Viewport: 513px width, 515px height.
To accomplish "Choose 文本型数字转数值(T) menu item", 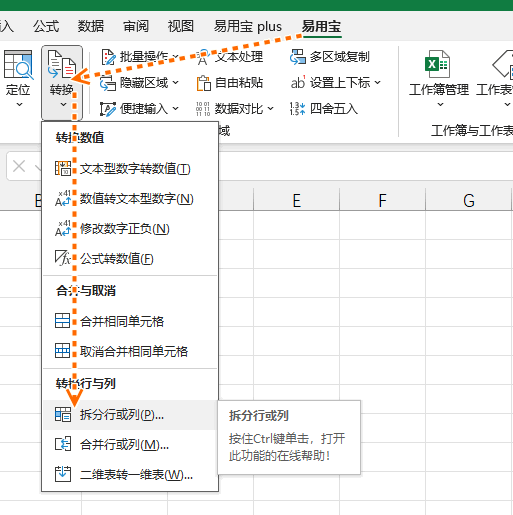I will pos(130,169).
